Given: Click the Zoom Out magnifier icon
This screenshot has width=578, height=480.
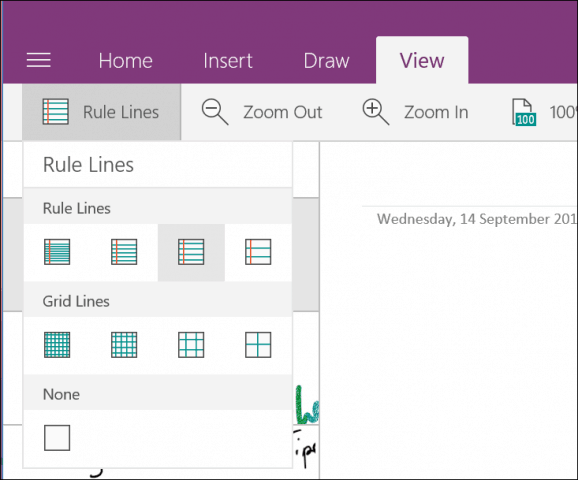Looking at the screenshot, I should (215, 112).
